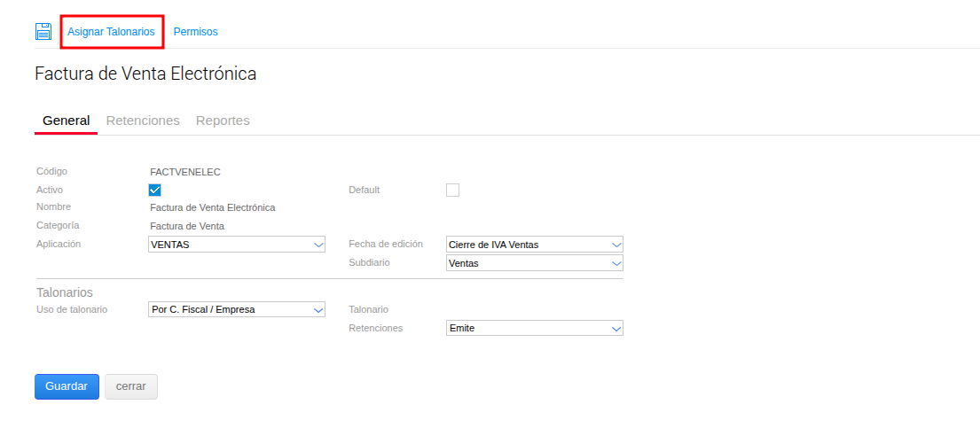
Task: Click the Categoría value Factura de Venta
Action: click(187, 226)
